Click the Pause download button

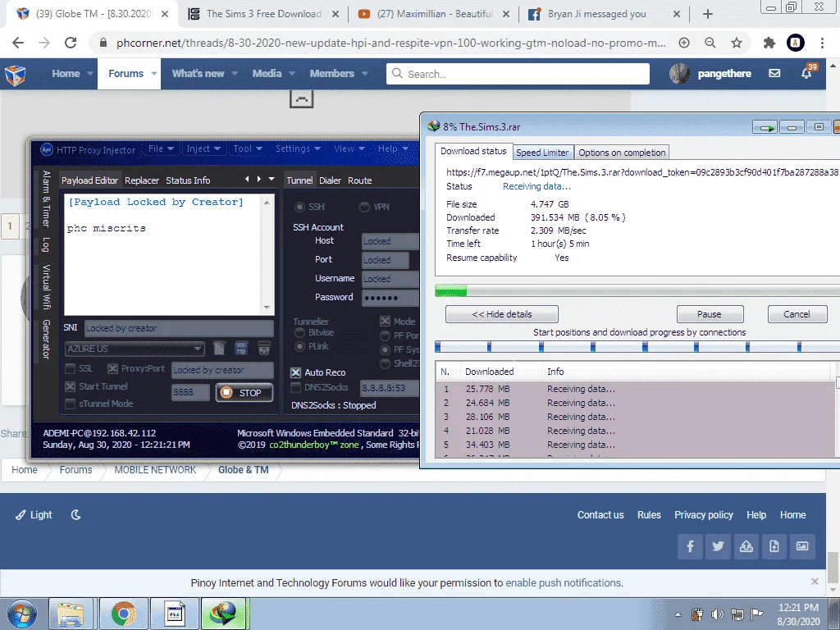click(710, 314)
